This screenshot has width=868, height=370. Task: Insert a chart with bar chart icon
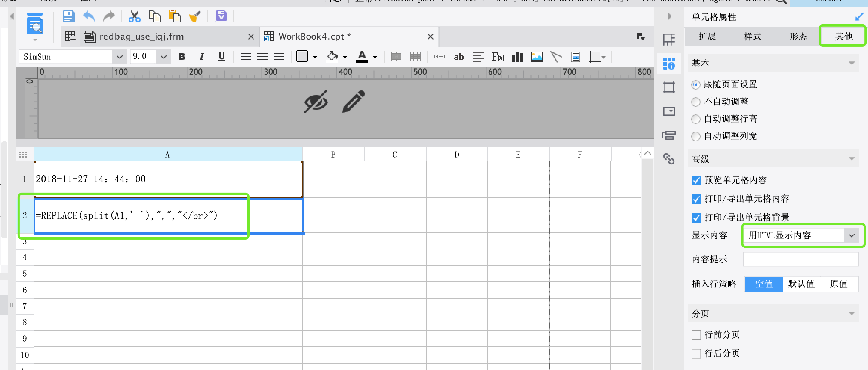point(517,57)
